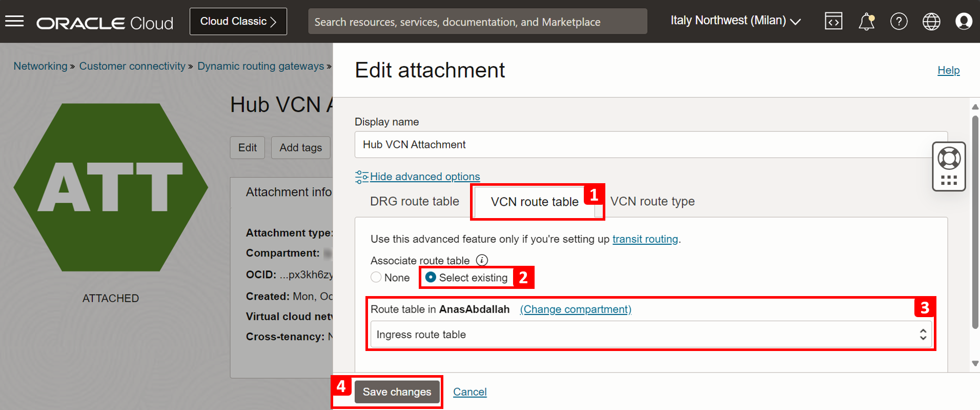Click the Display name input field

point(651,145)
